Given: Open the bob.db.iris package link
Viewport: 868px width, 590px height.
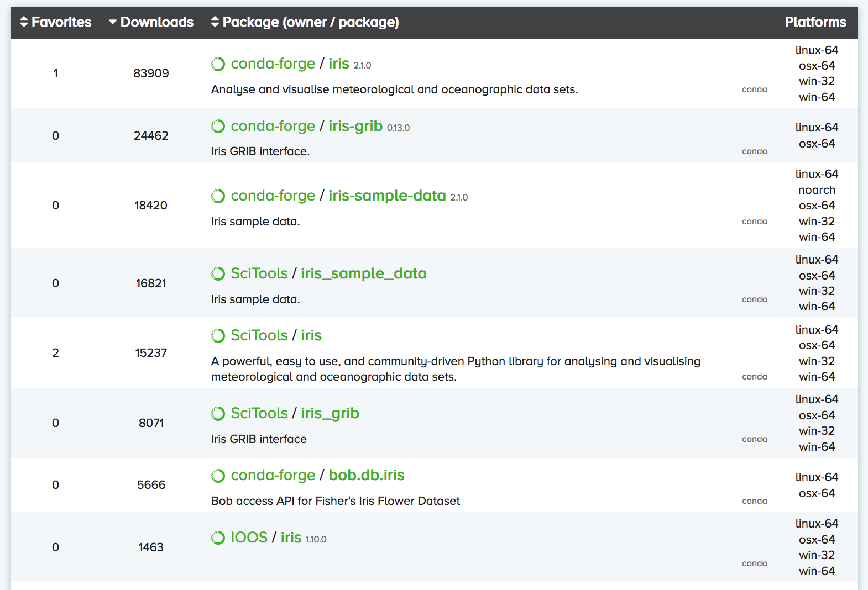Looking at the screenshot, I should tap(367, 476).
